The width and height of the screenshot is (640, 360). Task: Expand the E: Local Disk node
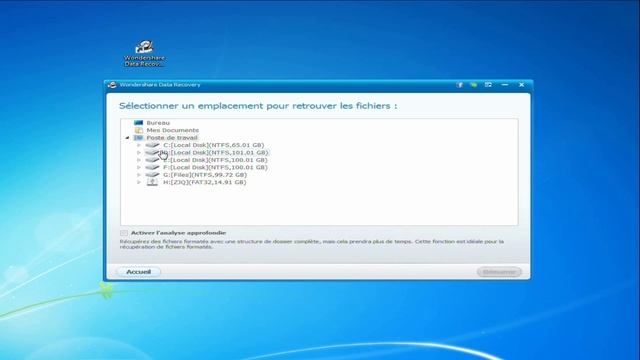tap(139, 160)
